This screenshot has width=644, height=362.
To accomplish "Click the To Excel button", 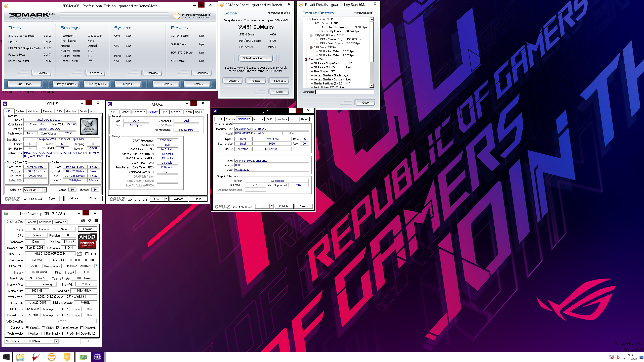I will 256,81.
